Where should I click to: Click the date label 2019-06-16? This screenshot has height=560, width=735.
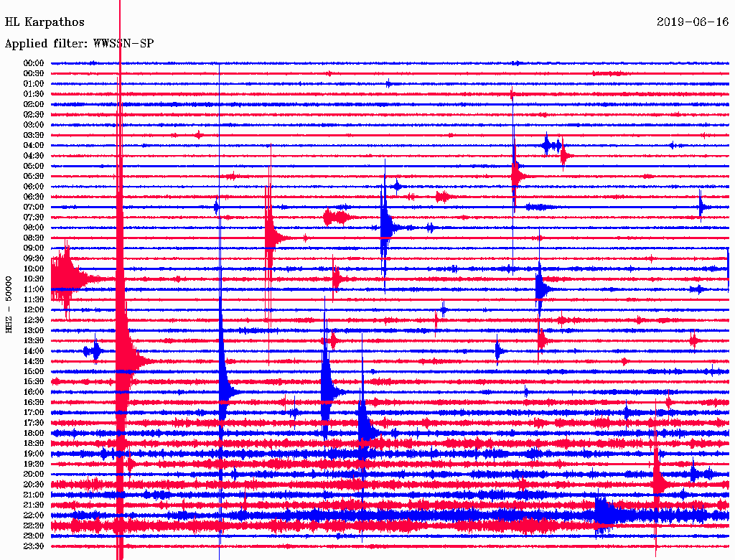pos(693,22)
